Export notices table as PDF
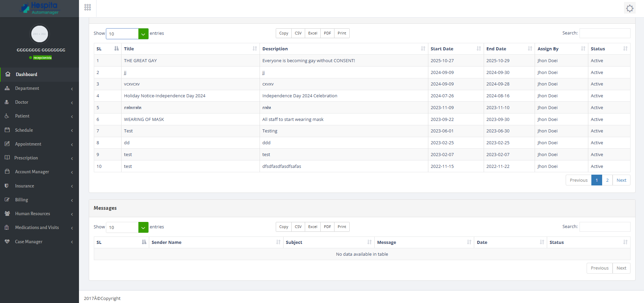The width and height of the screenshot is (644, 303). tap(327, 33)
